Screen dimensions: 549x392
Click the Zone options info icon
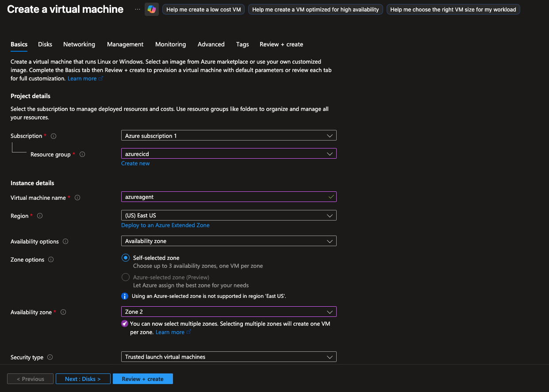click(x=51, y=260)
